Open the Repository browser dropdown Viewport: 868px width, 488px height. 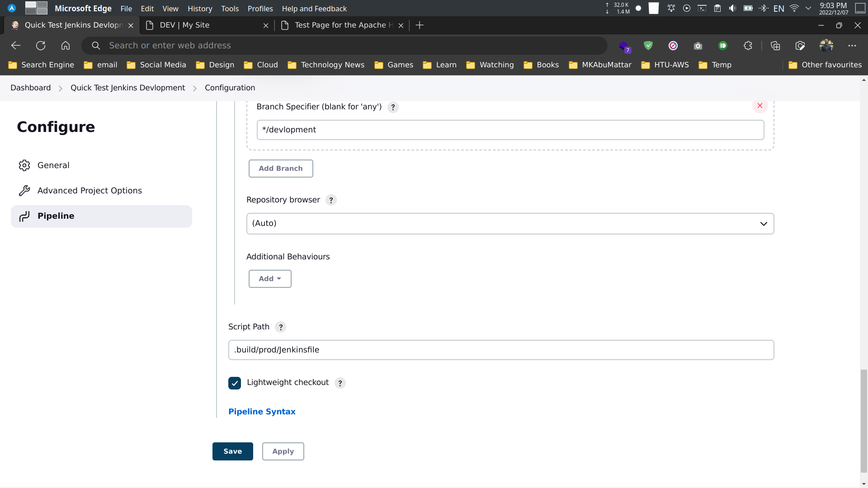[x=510, y=223]
